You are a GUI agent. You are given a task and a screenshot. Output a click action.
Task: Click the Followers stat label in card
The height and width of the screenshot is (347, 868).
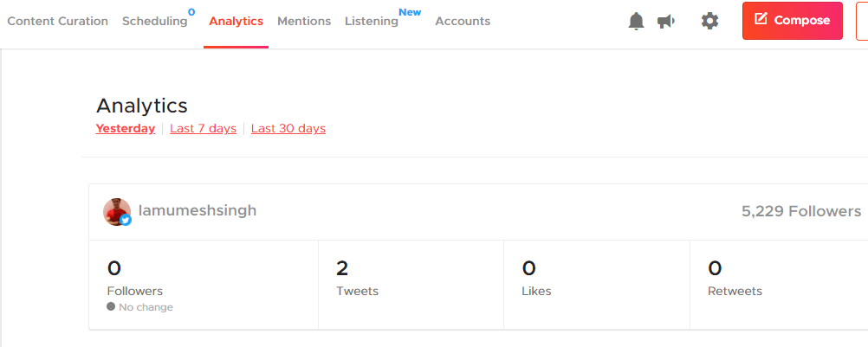tap(134, 292)
